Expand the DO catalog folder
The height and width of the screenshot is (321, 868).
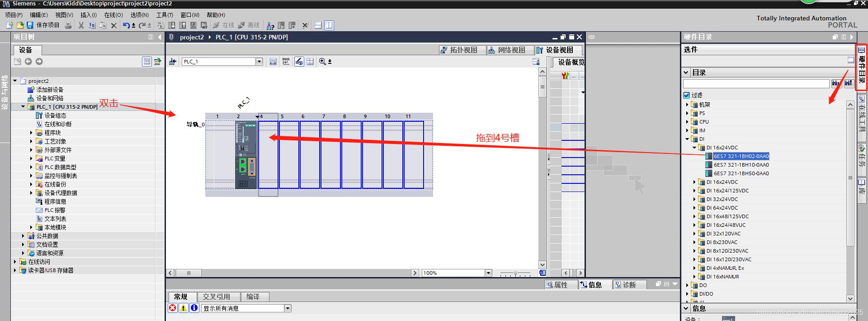[688, 285]
